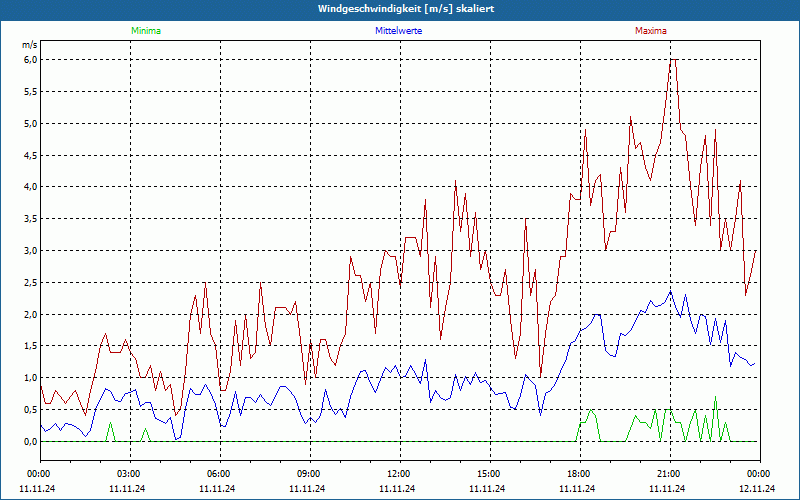
Task: Click the '0,0' y-axis value
Action: [31, 442]
